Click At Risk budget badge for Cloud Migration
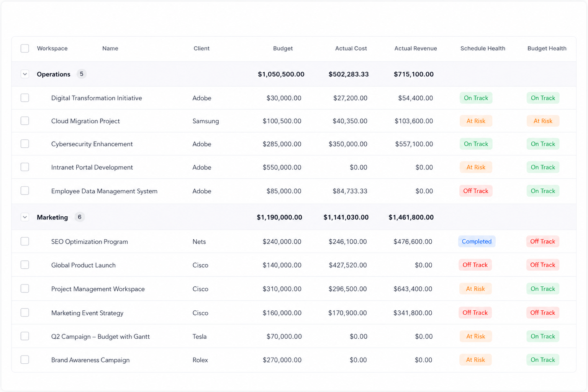The width and height of the screenshot is (588, 392). (543, 121)
